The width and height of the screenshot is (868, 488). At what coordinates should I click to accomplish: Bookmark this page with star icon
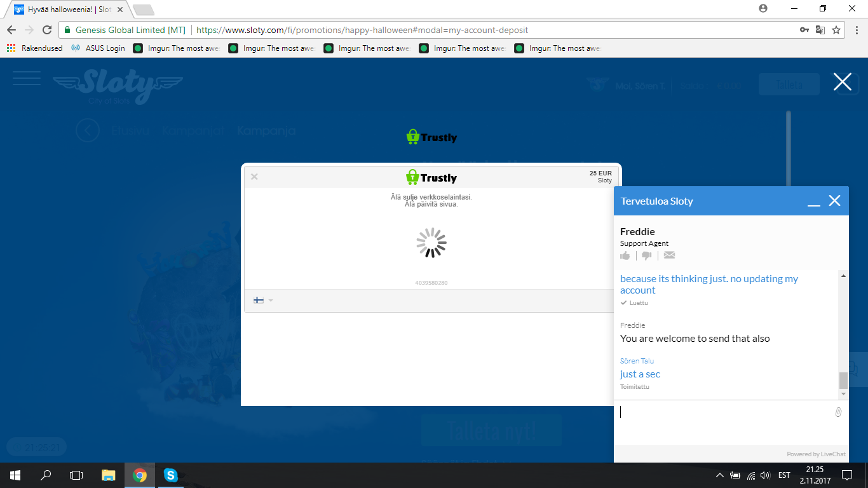tap(836, 30)
